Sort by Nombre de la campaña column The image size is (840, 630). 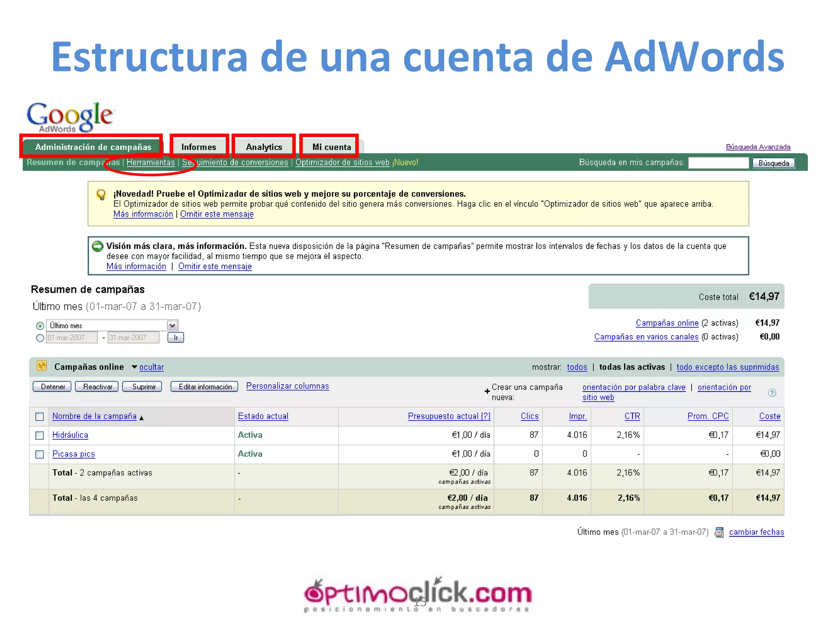click(94, 416)
